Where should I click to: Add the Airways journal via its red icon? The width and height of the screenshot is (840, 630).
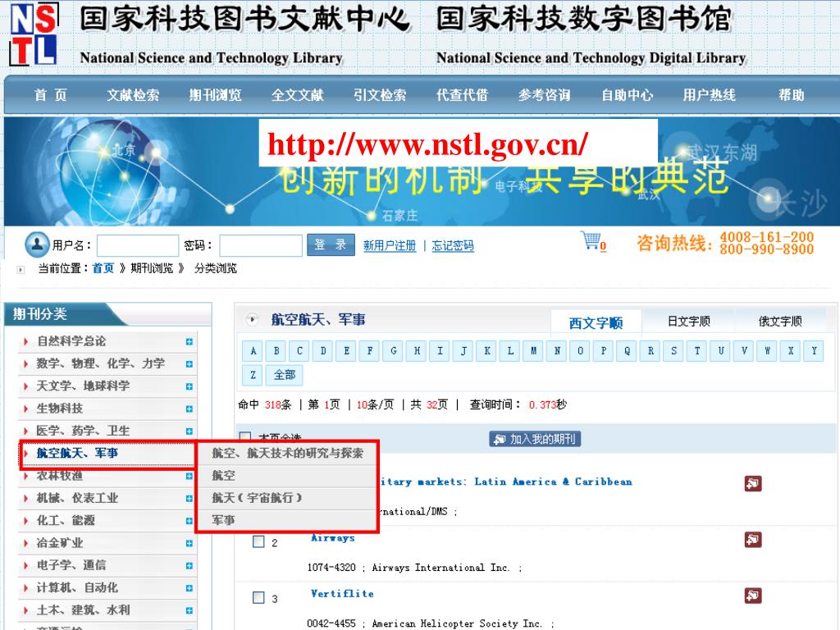pyautogui.click(x=753, y=540)
